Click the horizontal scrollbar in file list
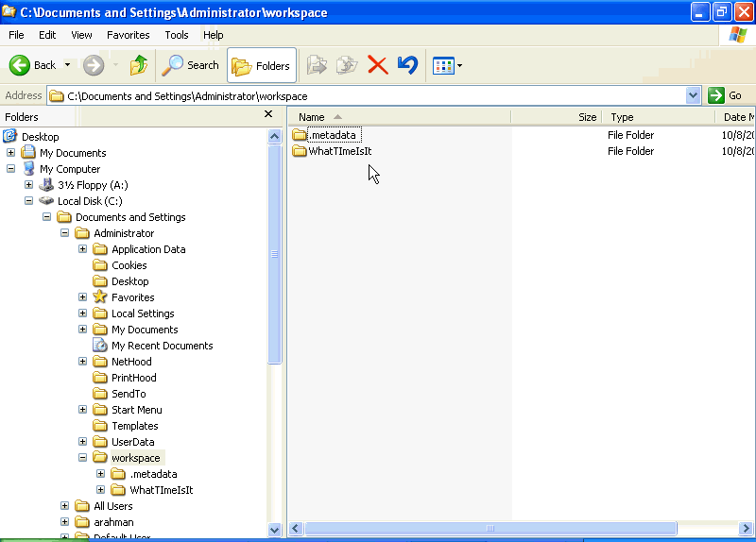Viewport: 756px width, 542px height. pos(491,529)
